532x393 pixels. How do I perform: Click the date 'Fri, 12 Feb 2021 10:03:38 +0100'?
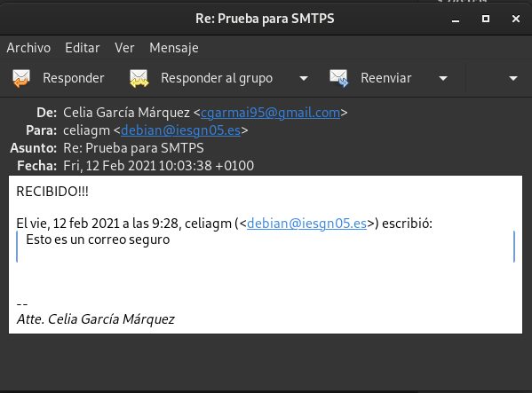click(x=158, y=166)
